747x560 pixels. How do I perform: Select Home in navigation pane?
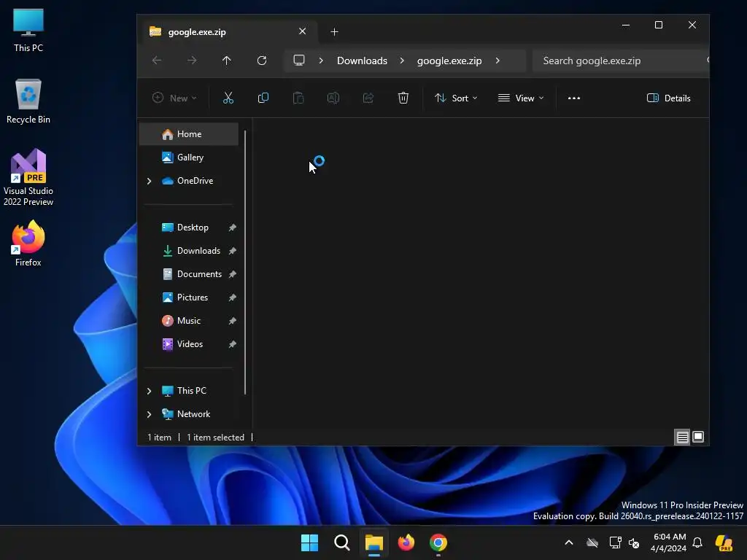coord(189,134)
